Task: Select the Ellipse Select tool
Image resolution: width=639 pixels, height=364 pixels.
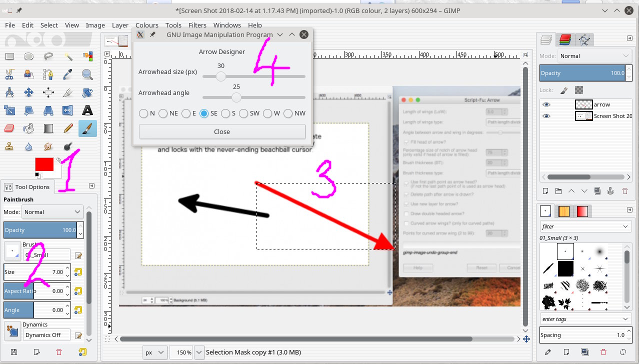Action: (29, 56)
